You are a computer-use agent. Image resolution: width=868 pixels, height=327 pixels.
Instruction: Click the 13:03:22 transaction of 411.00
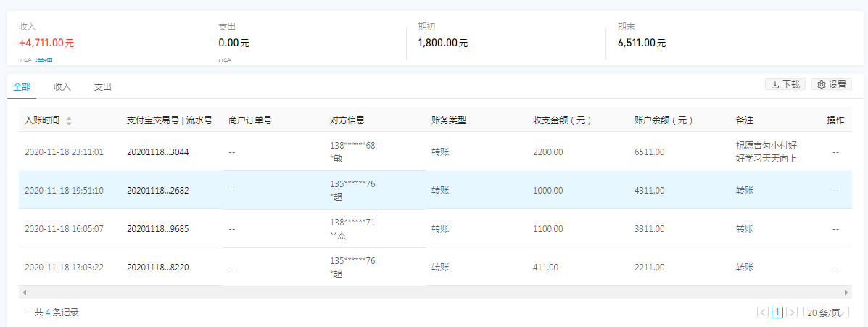[64, 268]
